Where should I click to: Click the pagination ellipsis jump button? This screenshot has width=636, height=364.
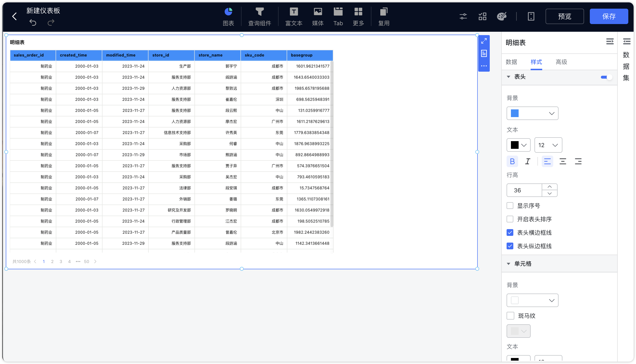(x=78, y=262)
